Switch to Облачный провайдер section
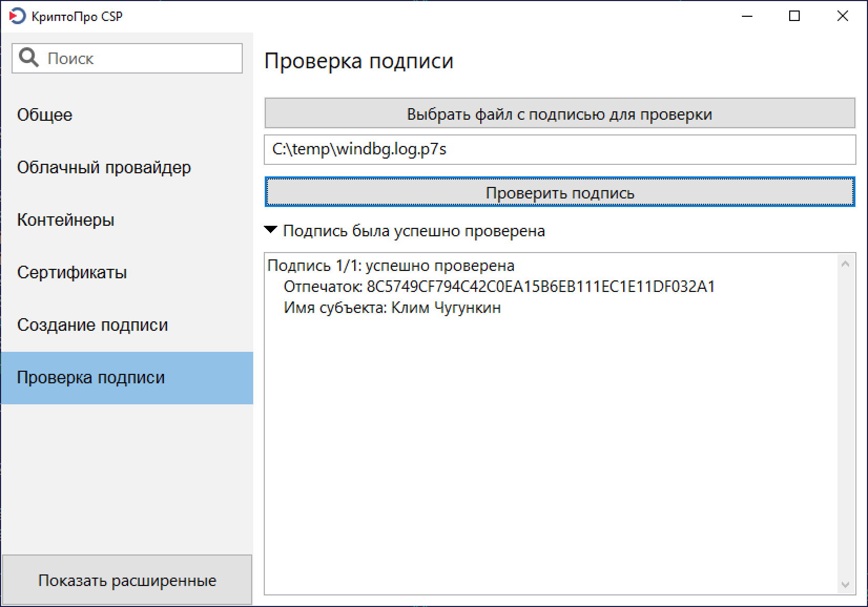Screen dimensions: 868x607 (x=104, y=168)
